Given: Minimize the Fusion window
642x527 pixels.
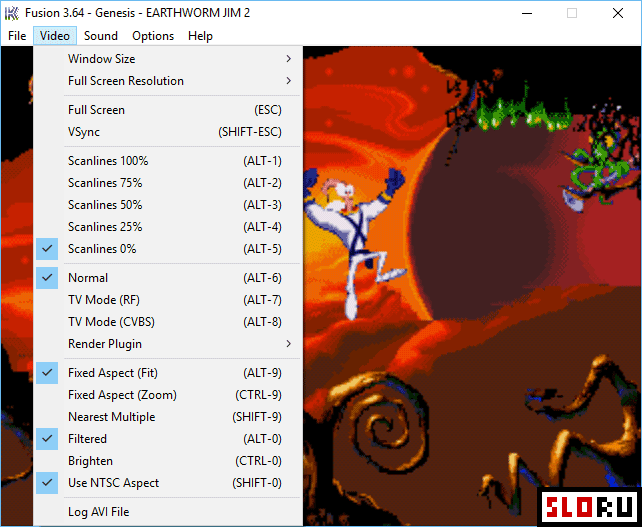Looking at the screenshot, I should coord(527,13).
